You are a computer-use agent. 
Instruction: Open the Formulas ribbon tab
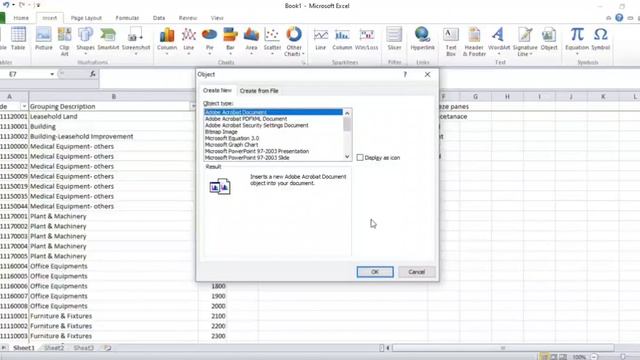click(x=127, y=18)
